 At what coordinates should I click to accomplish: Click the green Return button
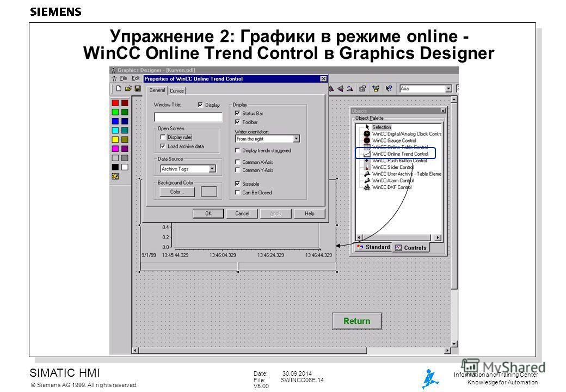coord(356,321)
